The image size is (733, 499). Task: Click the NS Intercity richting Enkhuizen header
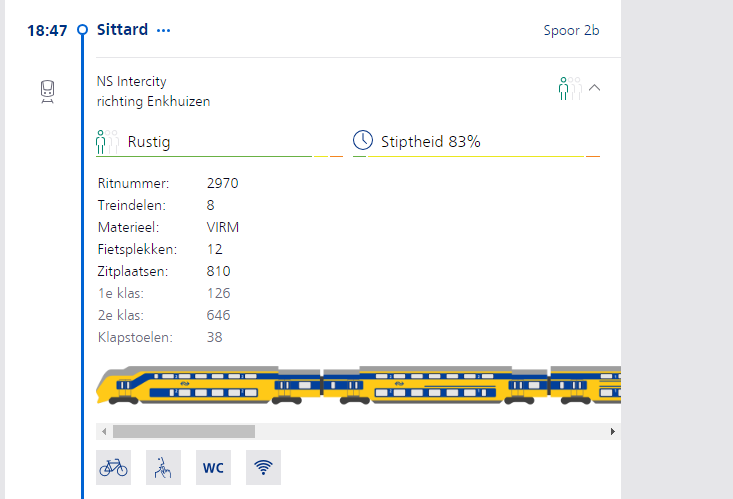point(153,91)
